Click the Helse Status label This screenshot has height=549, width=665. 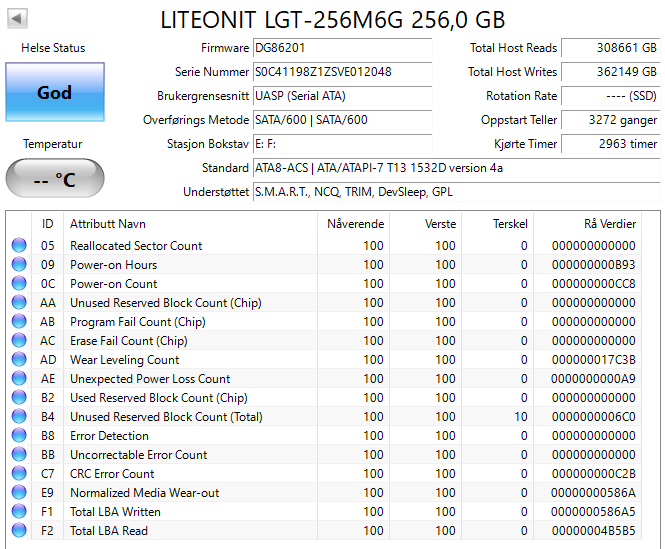coord(53,48)
